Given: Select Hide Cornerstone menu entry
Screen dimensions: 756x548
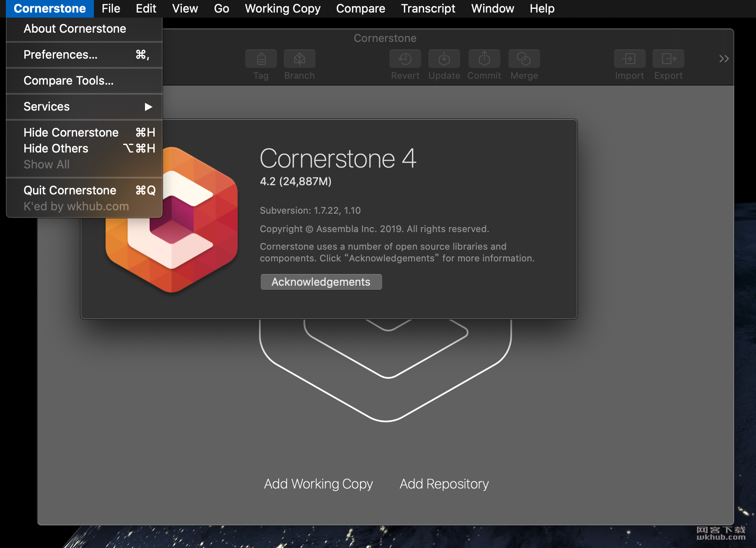Looking at the screenshot, I should click(x=84, y=132).
